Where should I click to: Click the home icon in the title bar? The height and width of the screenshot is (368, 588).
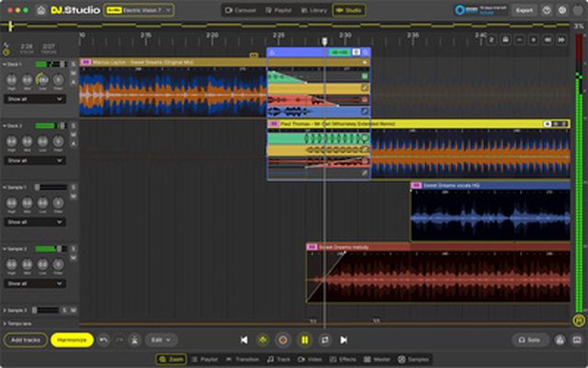tap(40, 10)
